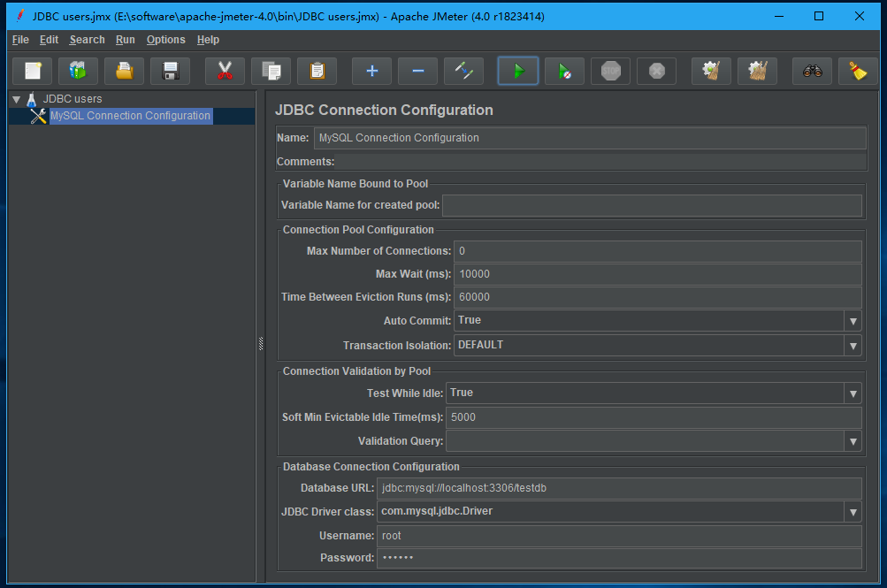The image size is (887, 588).
Task: Select MySQL Connection Configuration in tree
Action: (130, 116)
